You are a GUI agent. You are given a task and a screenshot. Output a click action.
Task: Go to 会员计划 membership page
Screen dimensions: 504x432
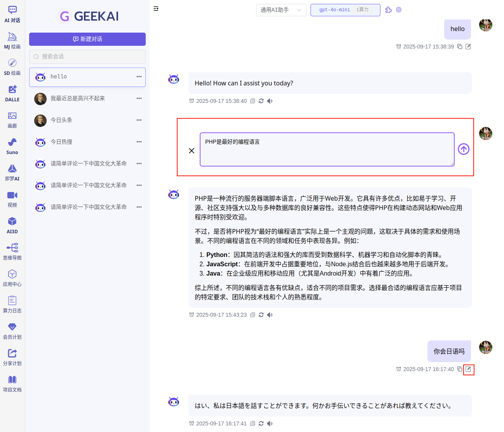pos(12,331)
